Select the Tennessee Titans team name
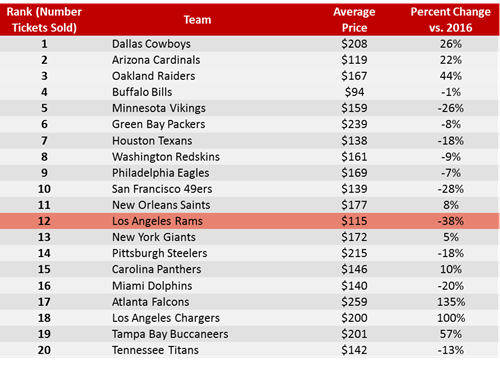Screen dimensions: 500x365 tap(155, 350)
